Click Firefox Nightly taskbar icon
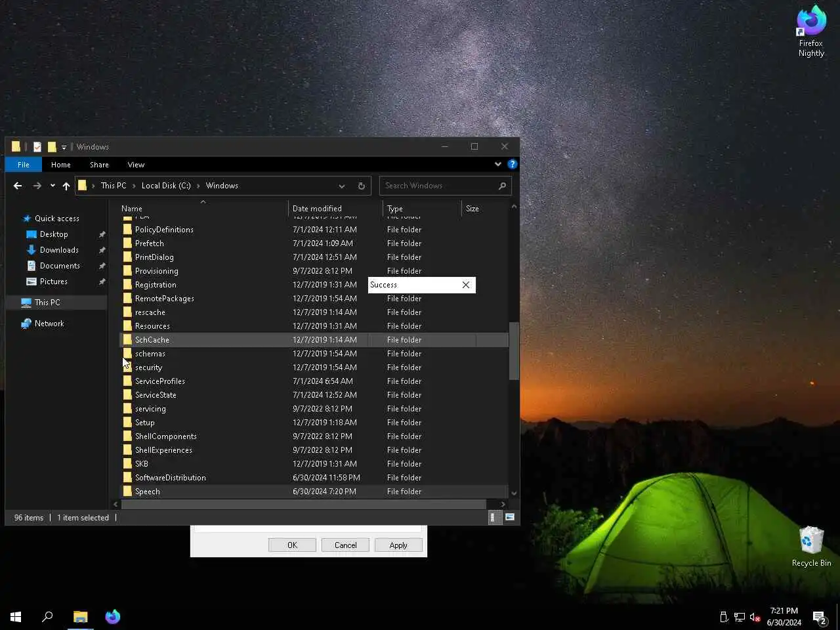Screen dimensions: 840x630 click(113, 617)
